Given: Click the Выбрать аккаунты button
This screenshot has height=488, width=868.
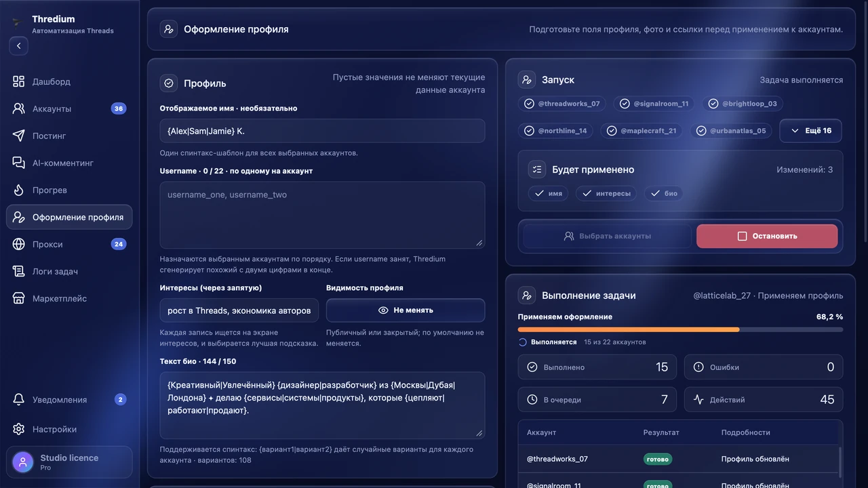Looking at the screenshot, I should coord(607,236).
